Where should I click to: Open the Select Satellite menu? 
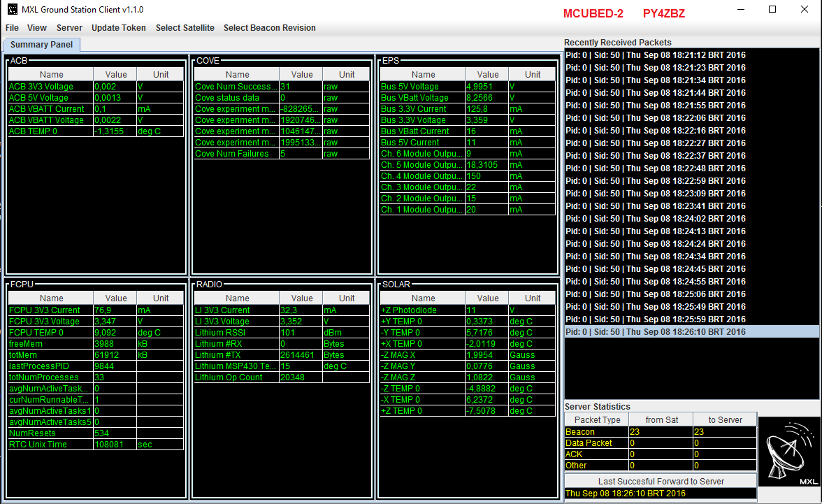[x=185, y=28]
